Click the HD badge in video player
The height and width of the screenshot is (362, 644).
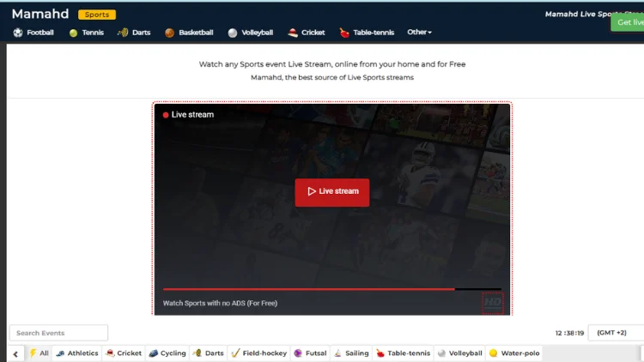point(492,304)
